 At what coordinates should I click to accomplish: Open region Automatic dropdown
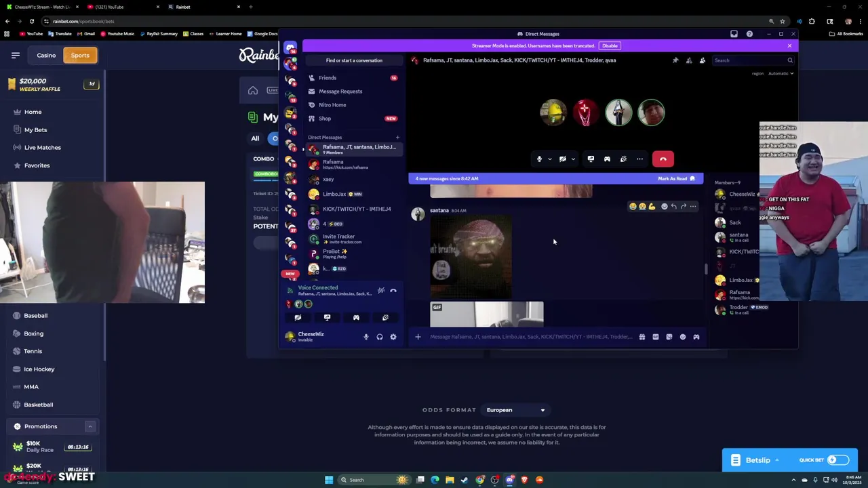coord(781,73)
